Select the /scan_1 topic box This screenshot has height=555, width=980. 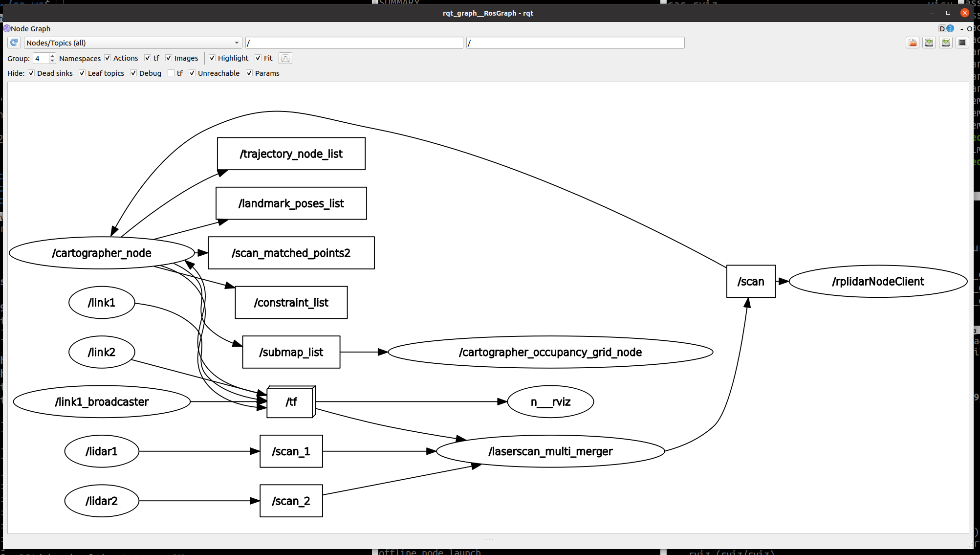pos(291,451)
